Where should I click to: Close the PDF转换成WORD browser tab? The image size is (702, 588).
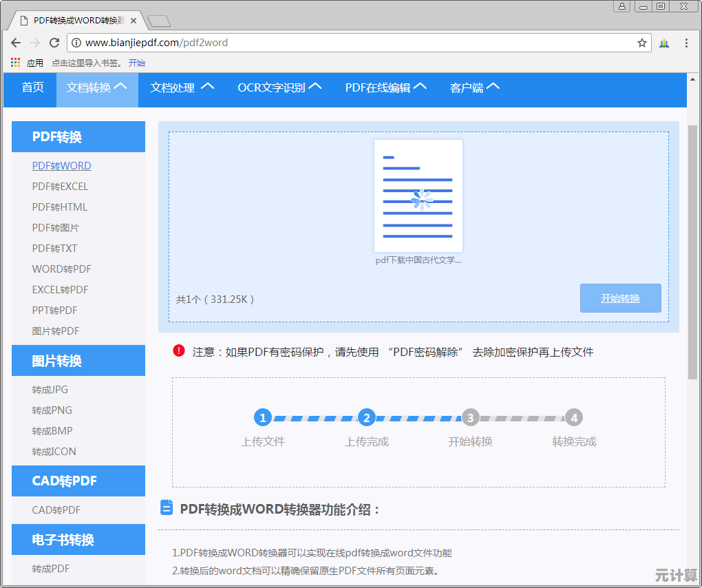pyautogui.click(x=134, y=21)
